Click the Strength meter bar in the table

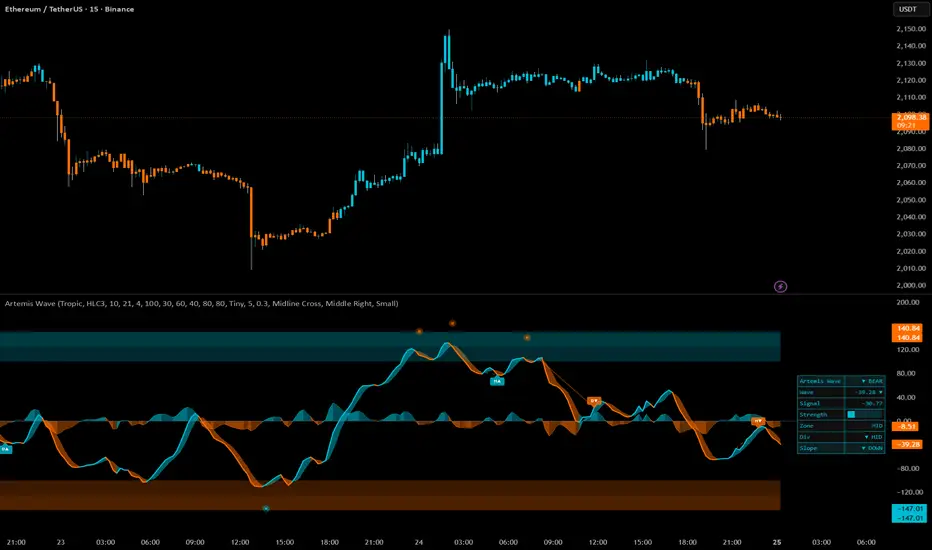pyautogui.click(x=864, y=414)
